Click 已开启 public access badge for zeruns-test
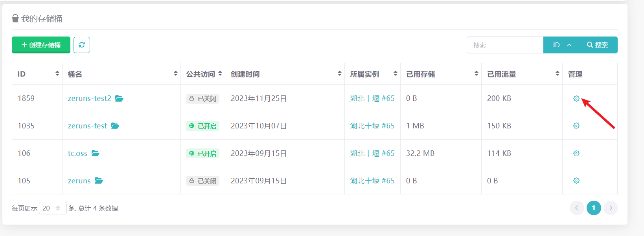 202,126
